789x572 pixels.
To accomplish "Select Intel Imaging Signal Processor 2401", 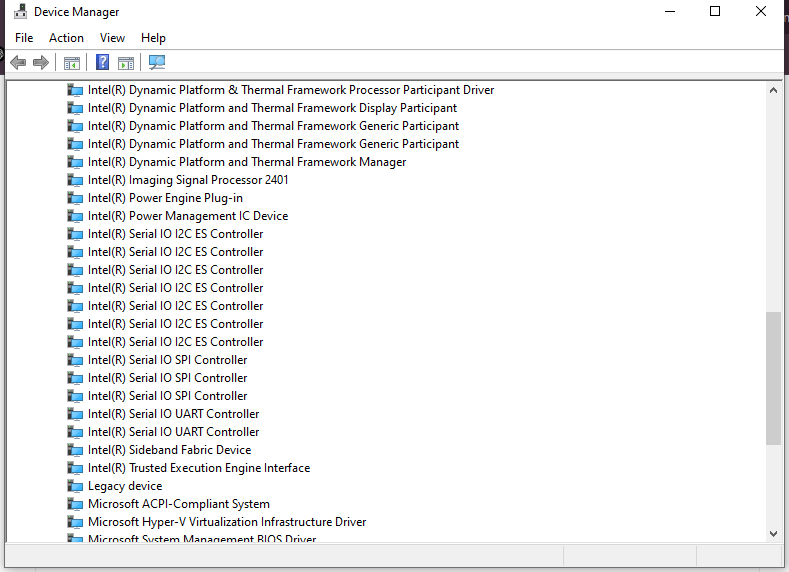I will click(x=188, y=180).
